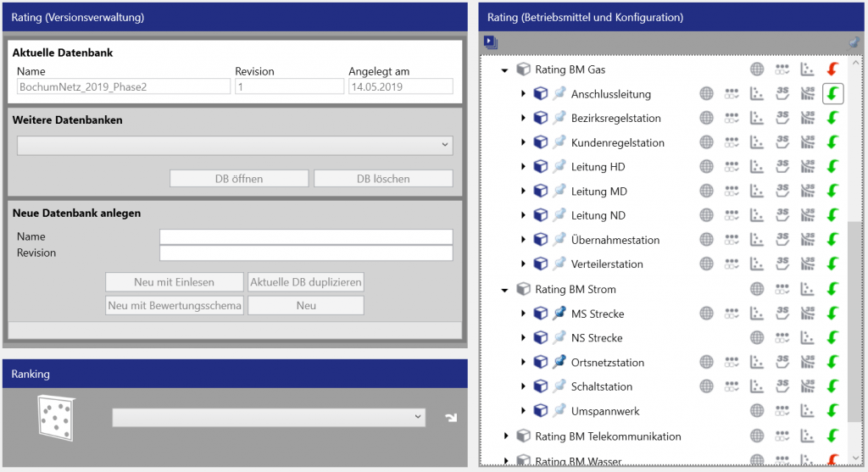Collapse the Rating BM Strom tree node

(x=505, y=290)
